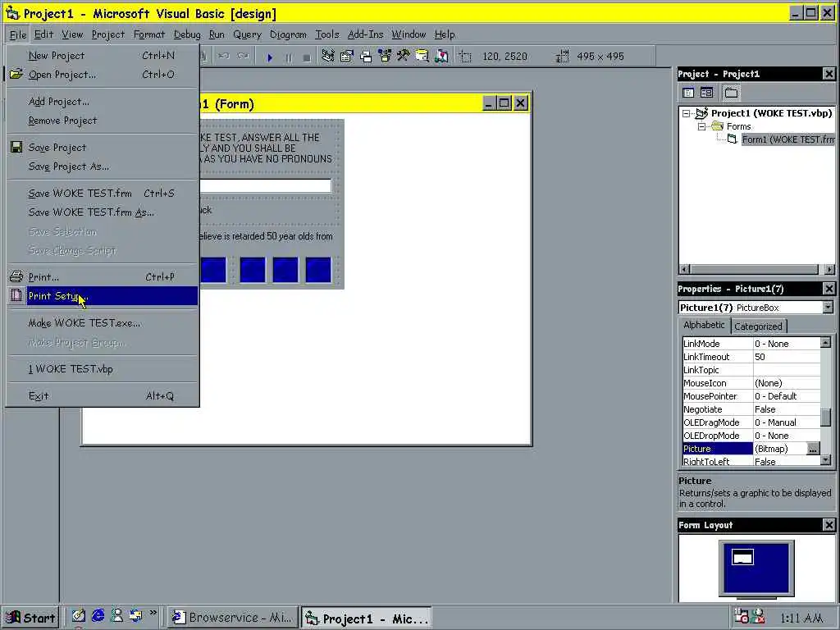Open the Diagram menu

tap(288, 34)
